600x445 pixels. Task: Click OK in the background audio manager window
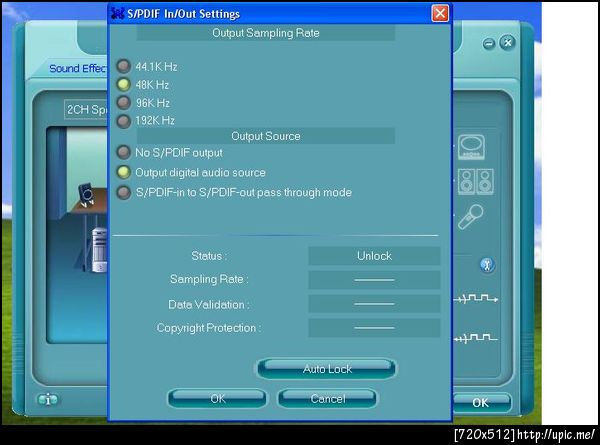(x=481, y=403)
